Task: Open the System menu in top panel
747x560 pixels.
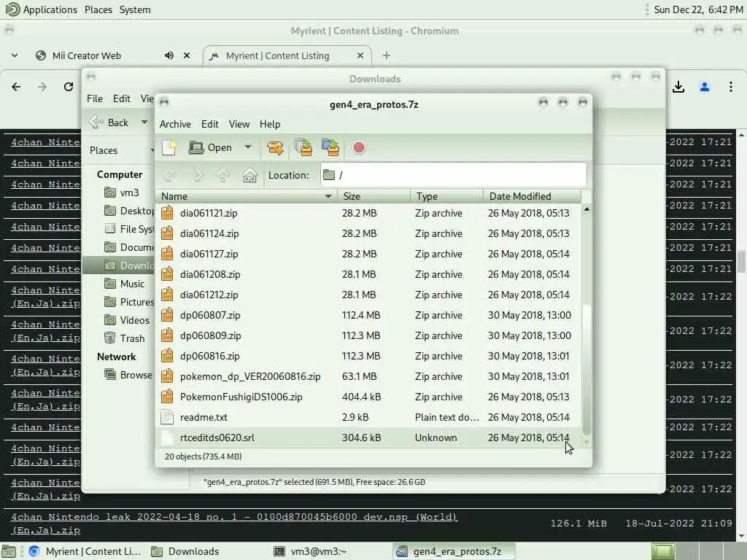Action: [135, 9]
